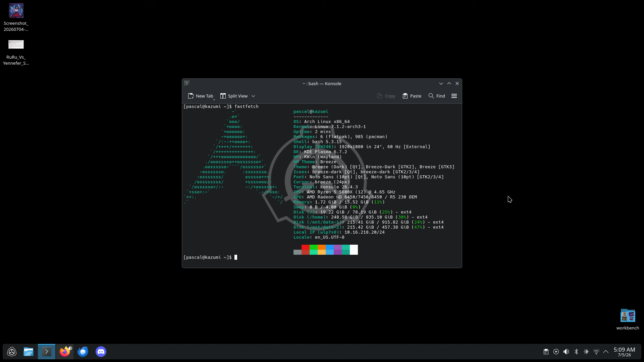Viewport: 644px width, 362px height.
Task: Click the Split View button
Action: (x=234, y=96)
